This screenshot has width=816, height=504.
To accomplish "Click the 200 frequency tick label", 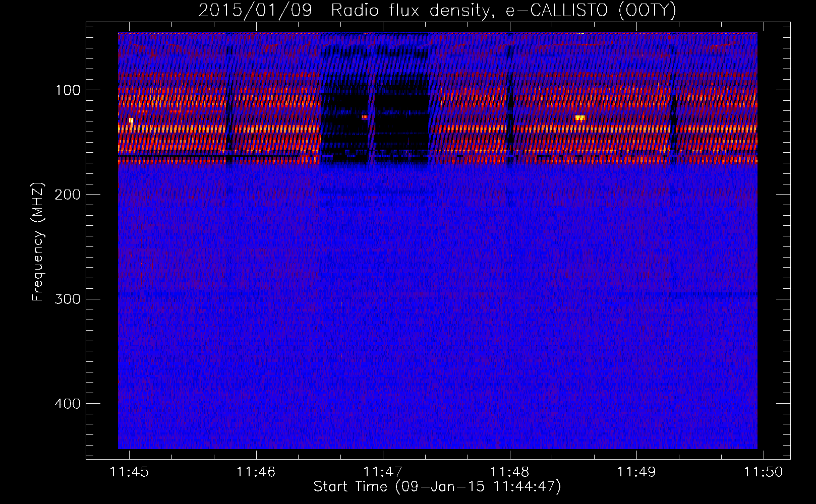I will coord(67,195).
